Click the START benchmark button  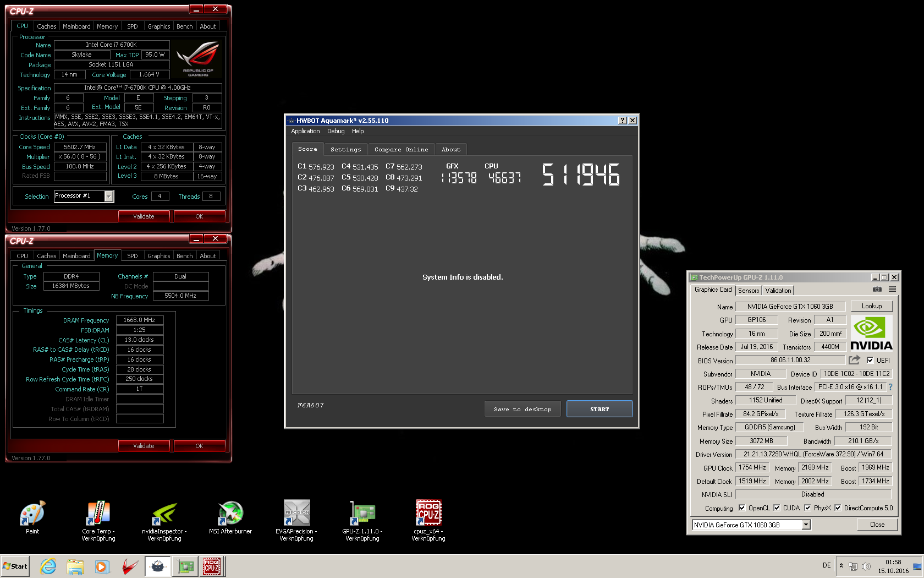point(599,409)
